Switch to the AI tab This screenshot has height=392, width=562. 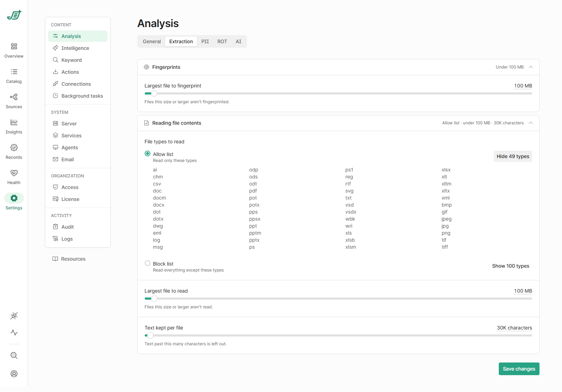coord(238,41)
